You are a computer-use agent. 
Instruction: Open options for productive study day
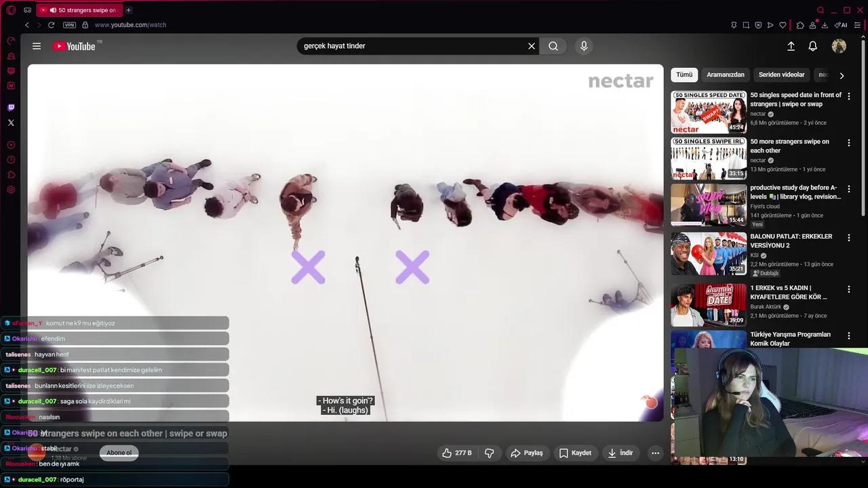tap(848, 189)
